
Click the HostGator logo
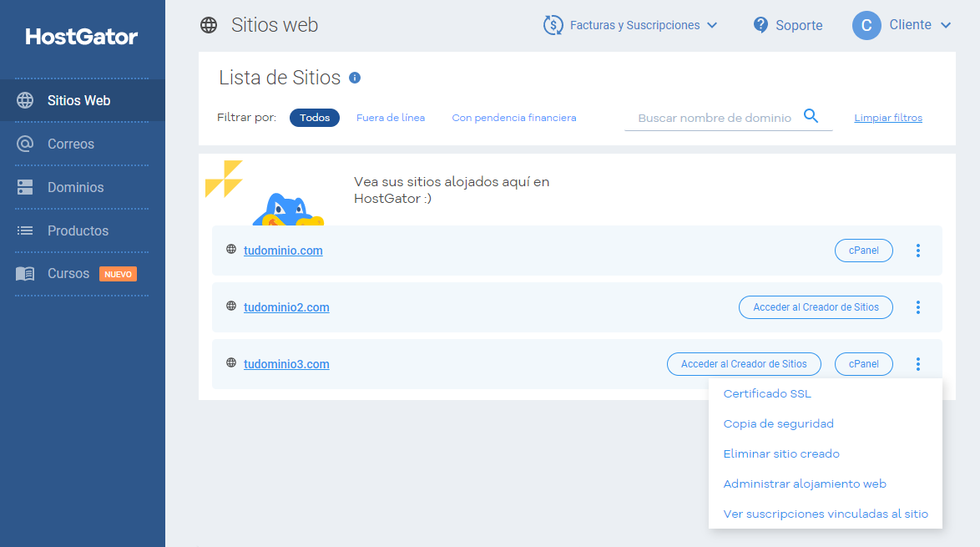click(x=81, y=37)
